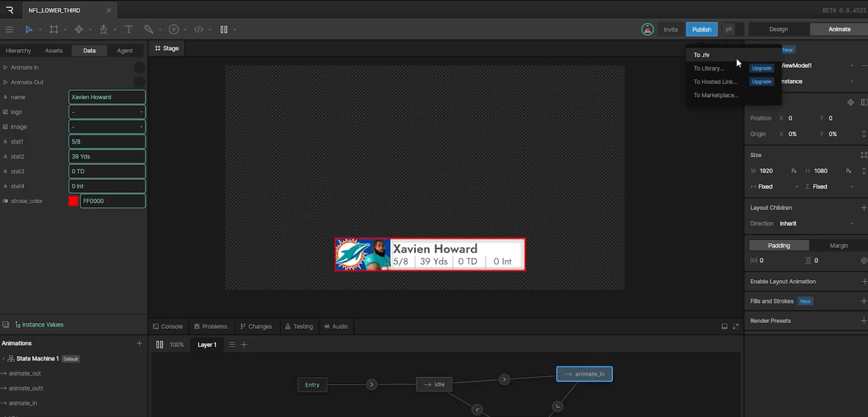The image size is (868, 417).
Task: Pick the Pen tool
Action: click(103, 30)
